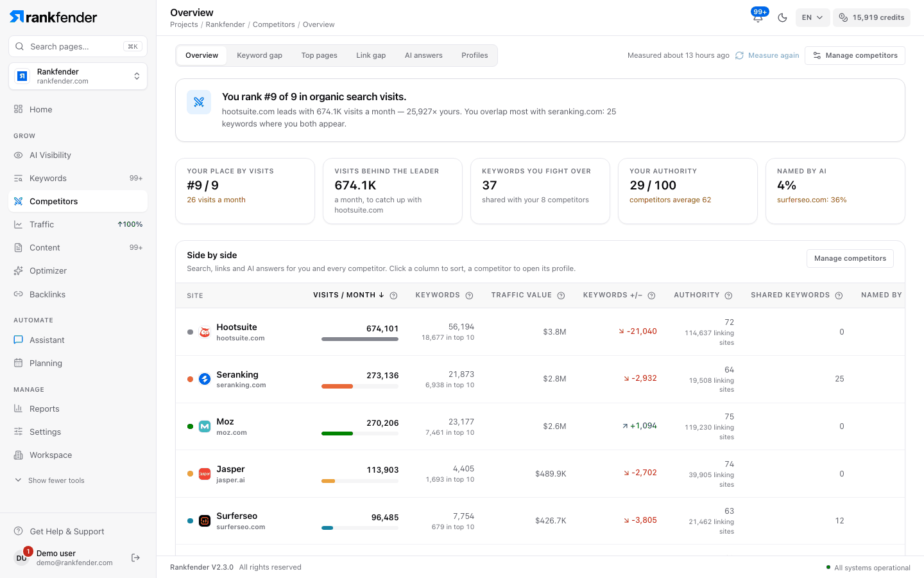Open Optimizer in sidebar
Viewport: 924px width, 578px height.
[x=78, y=270]
